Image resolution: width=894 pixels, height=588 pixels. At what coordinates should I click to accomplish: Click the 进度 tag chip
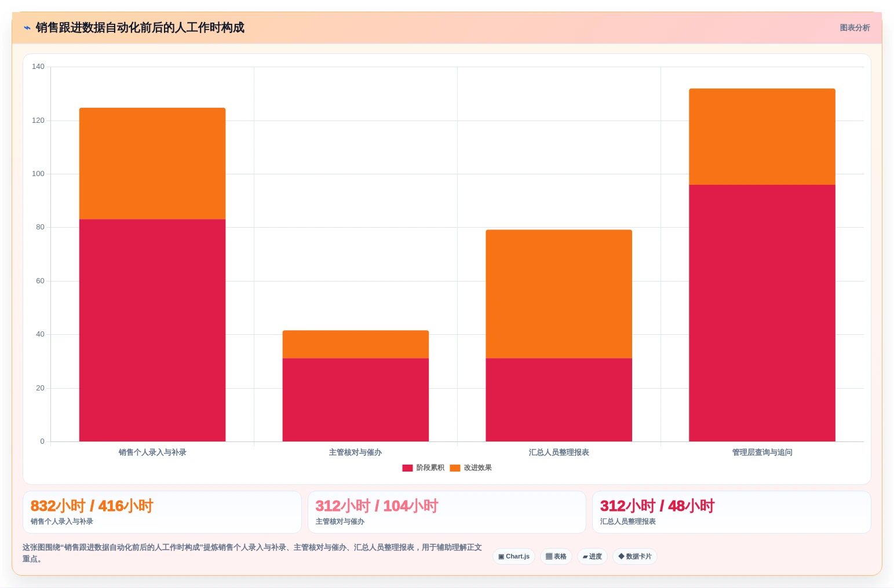592,557
